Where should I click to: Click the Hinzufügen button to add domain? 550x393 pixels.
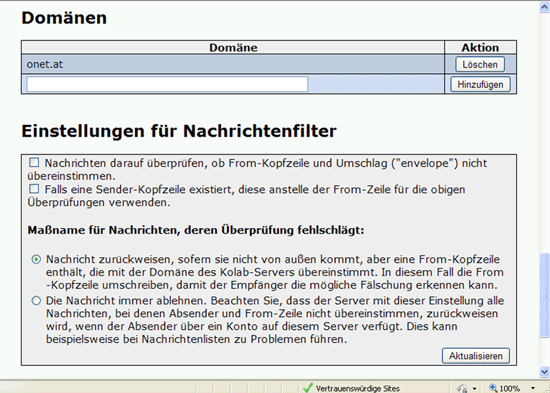click(x=480, y=84)
